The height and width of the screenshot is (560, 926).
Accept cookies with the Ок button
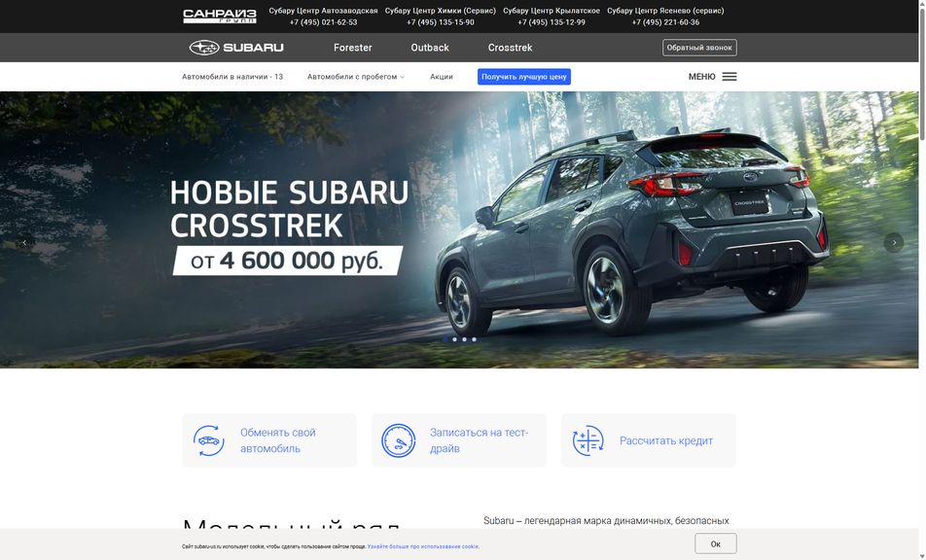point(715,543)
